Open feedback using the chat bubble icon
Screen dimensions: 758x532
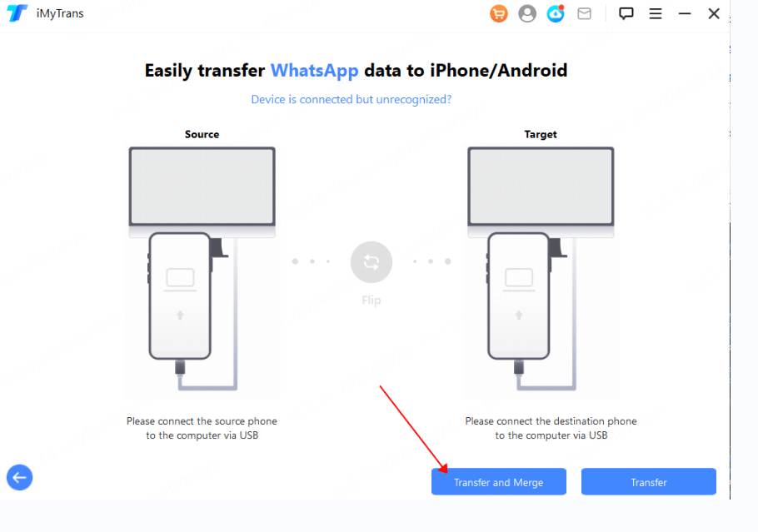tap(626, 13)
